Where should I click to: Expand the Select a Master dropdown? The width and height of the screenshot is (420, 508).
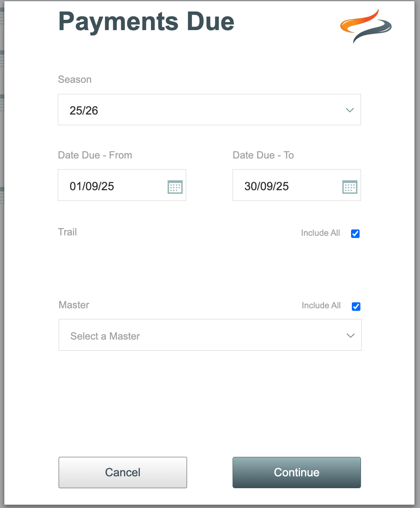[210, 335]
